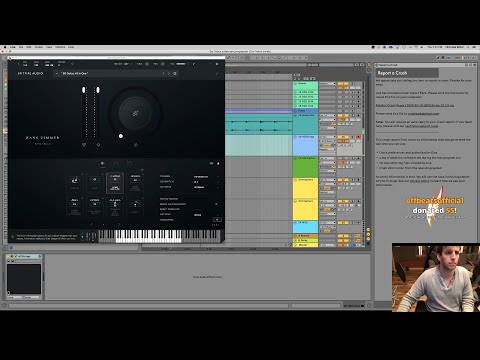Open the Options menu
The image size is (480, 360).
pos(60,47)
